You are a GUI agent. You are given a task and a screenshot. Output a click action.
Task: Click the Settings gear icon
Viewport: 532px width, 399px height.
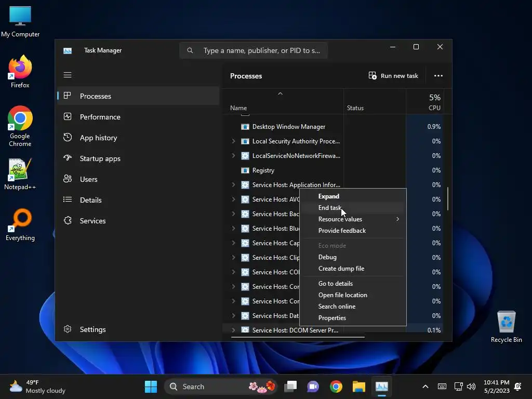(68, 329)
